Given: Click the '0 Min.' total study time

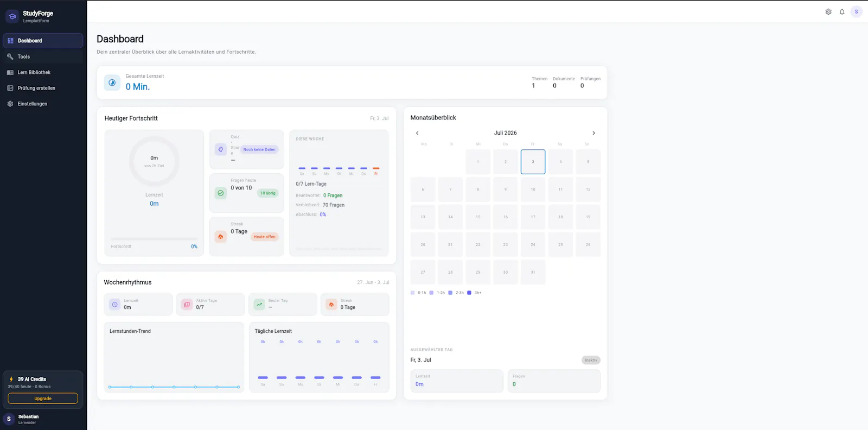Looking at the screenshot, I should point(138,87).
